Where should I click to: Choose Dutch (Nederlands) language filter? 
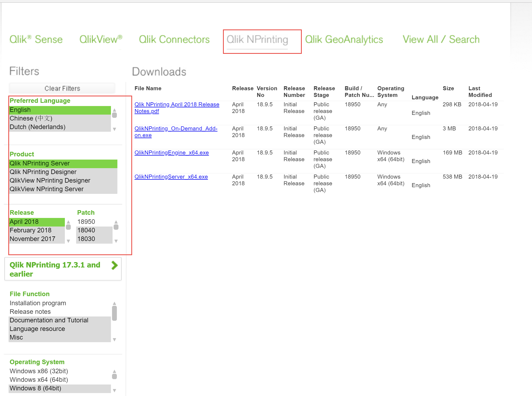(x=60, y=127)
